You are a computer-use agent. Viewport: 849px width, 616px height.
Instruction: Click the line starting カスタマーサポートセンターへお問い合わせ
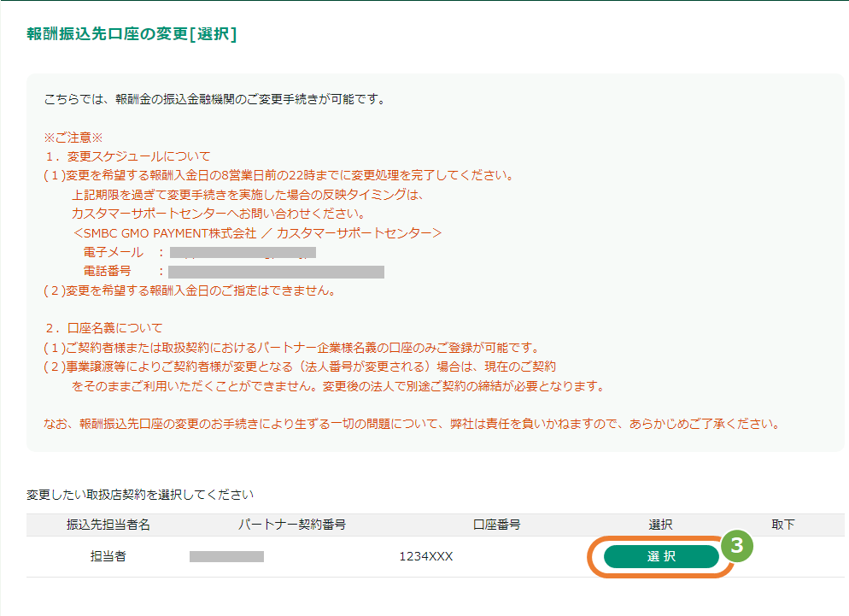pyautogui.click(x=219, y=214)
